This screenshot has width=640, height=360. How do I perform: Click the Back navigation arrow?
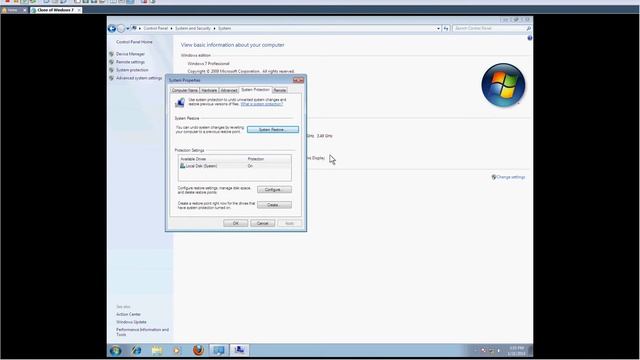pos(112,29)
